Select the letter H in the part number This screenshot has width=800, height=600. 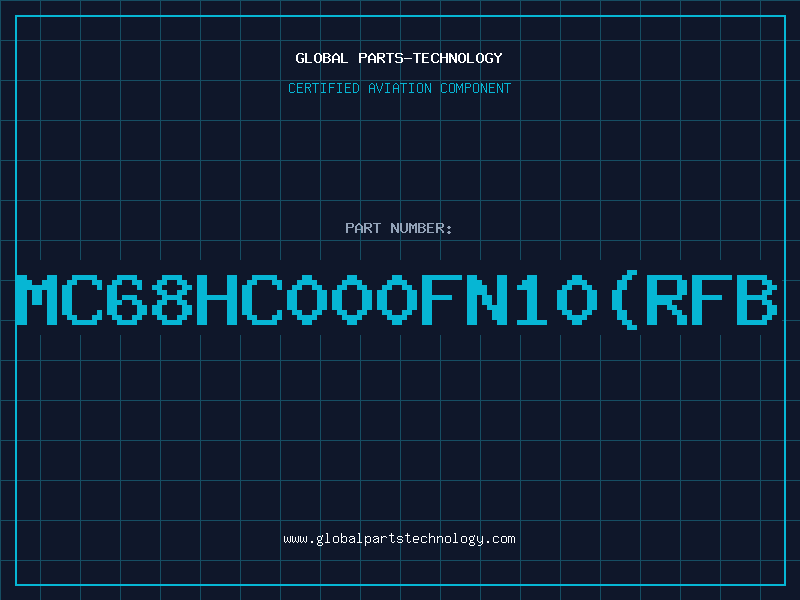(217, 299)
